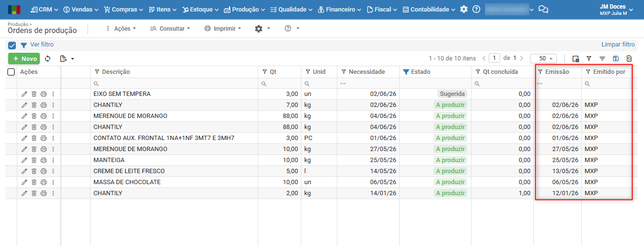This screenshot has width=644, height=246.
Task: Open the page size 50 dropdown
Action: [x=543, y=59]
